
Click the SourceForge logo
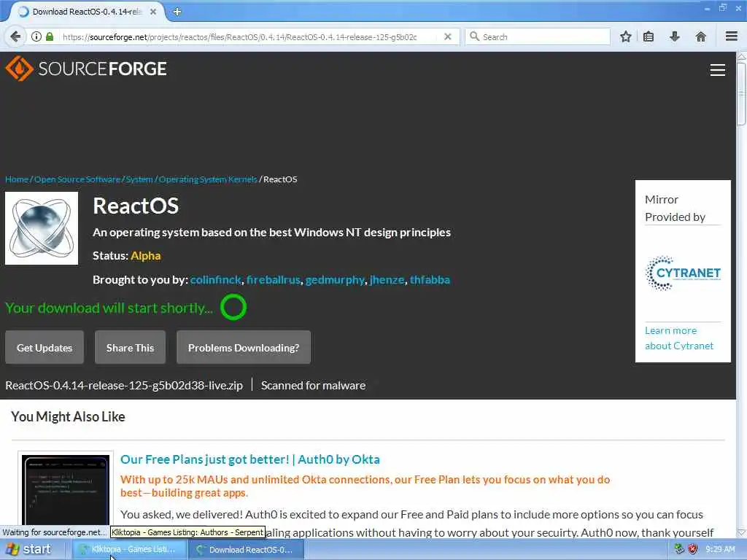(86, 69)
